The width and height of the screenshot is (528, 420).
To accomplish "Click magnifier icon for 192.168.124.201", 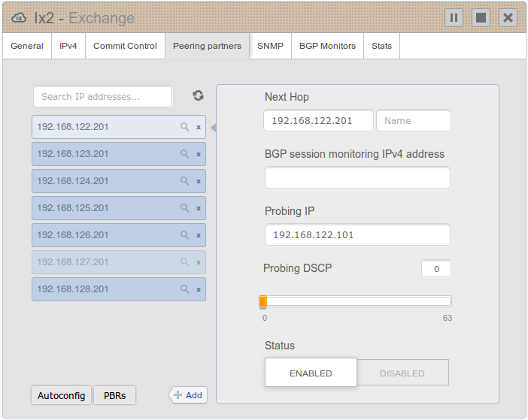I will [184, 181].
